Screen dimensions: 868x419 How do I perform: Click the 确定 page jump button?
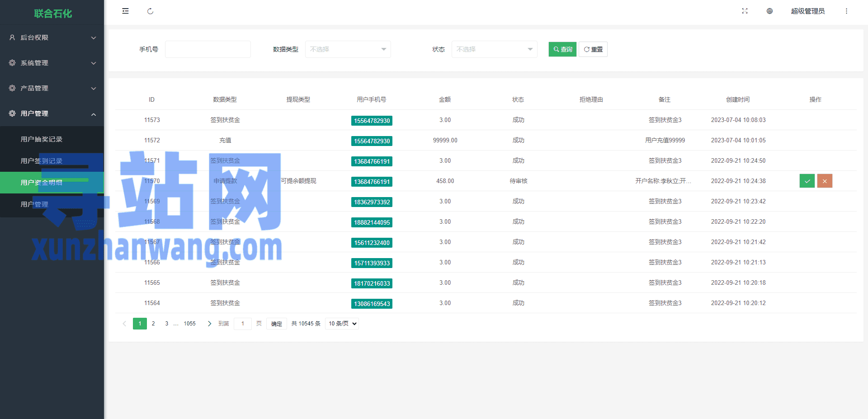[x=277, y=324]
